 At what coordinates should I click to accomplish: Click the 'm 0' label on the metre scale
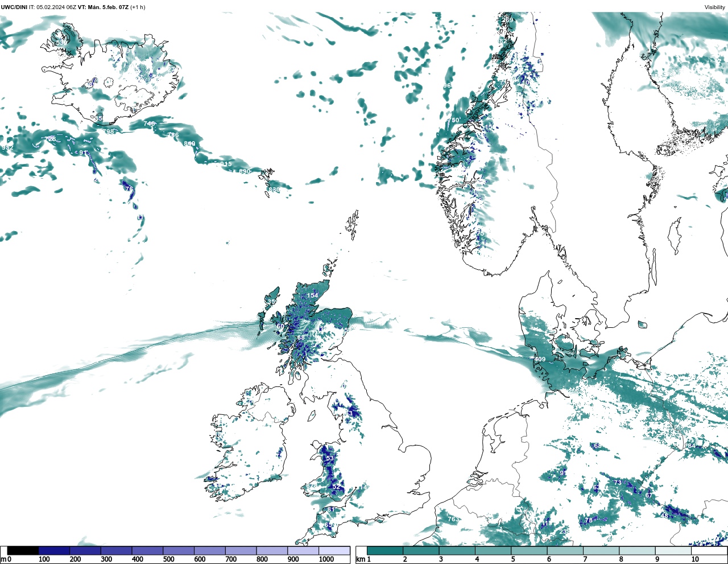coord(6,559)
